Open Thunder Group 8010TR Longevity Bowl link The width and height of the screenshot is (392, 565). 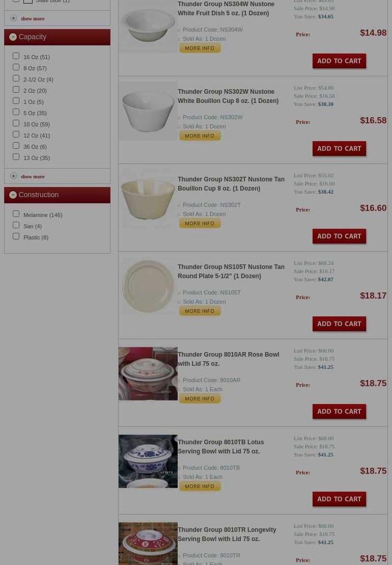(x=227, y=534)
